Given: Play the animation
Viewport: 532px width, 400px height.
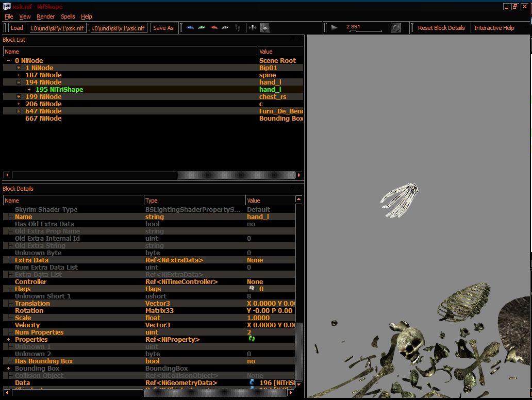Looking at the screenshot, I should (x=334, y=28).
